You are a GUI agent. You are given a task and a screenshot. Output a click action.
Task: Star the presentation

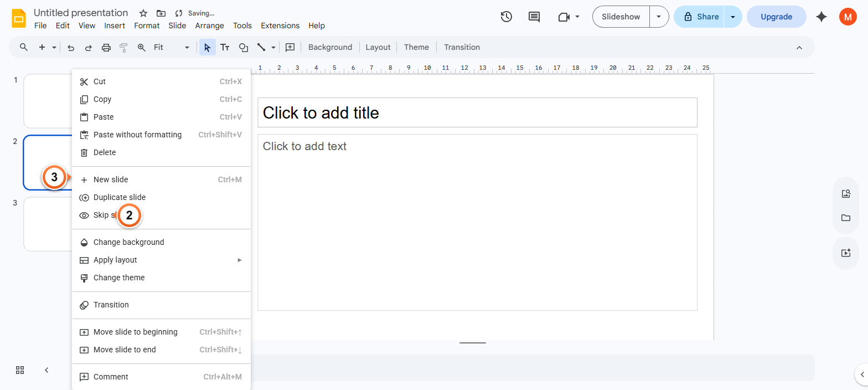coord(143,13)
